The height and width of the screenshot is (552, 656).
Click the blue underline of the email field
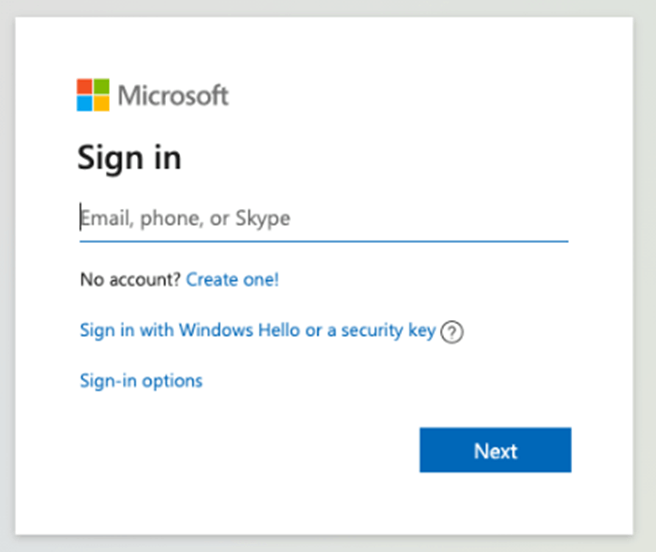324,241
